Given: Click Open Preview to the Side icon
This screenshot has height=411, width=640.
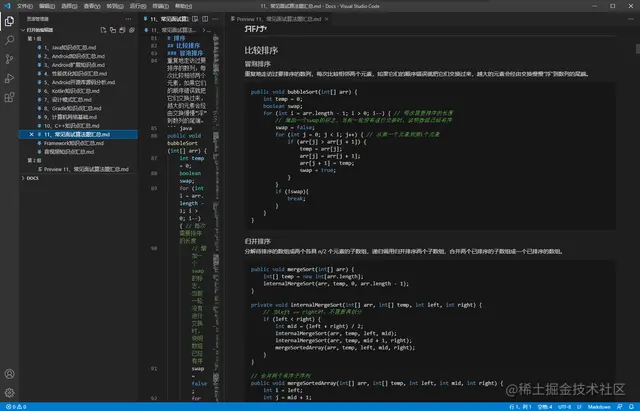Looking at the screenshot, I should 195,19.
